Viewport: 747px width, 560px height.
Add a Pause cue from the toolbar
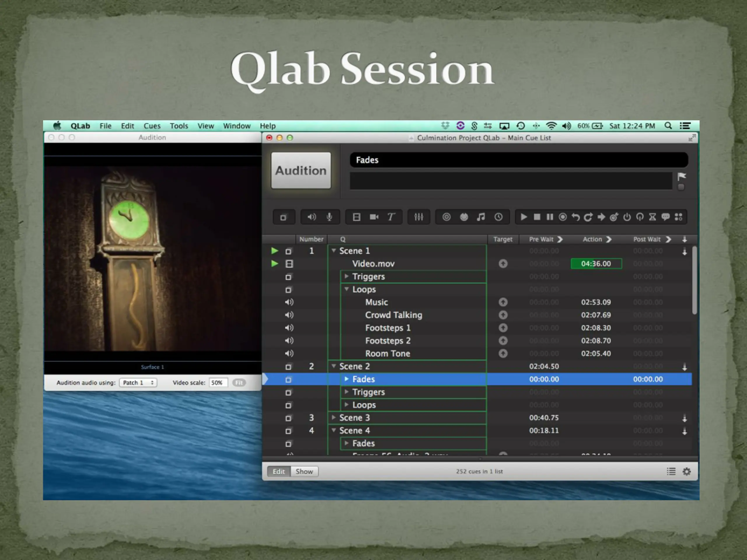point(550,217)
